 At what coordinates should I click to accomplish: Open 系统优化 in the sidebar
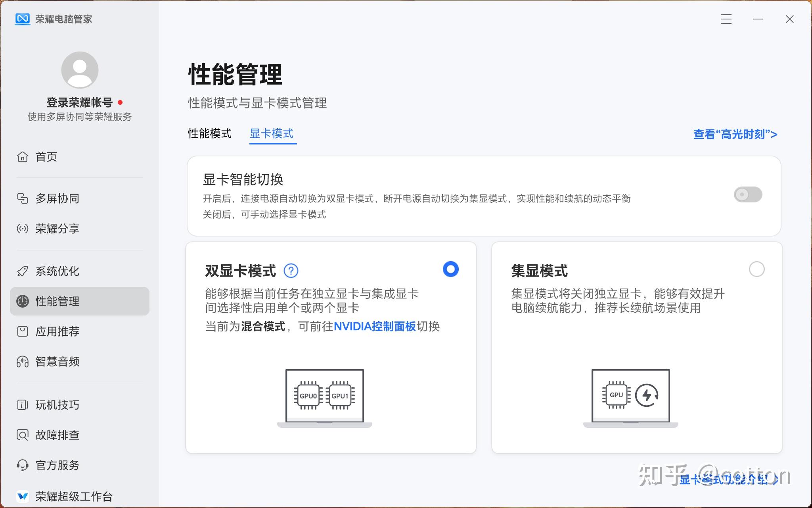[x=80, y=271]
